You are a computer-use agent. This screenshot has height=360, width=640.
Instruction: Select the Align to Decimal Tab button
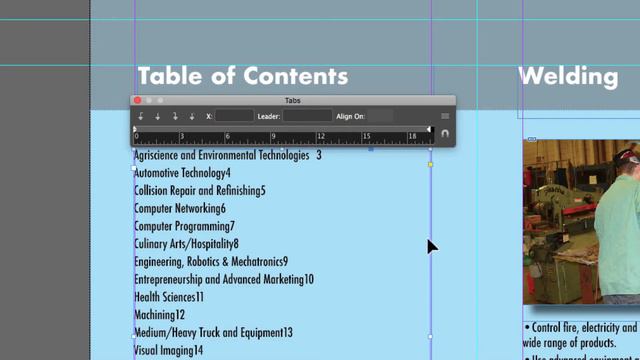tap(192, 116)
